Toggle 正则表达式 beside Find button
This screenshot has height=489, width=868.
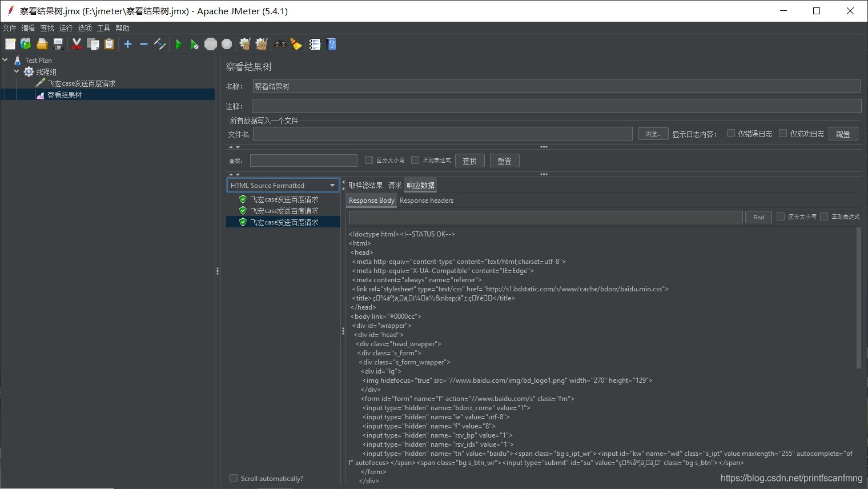[x=824, y=217]
